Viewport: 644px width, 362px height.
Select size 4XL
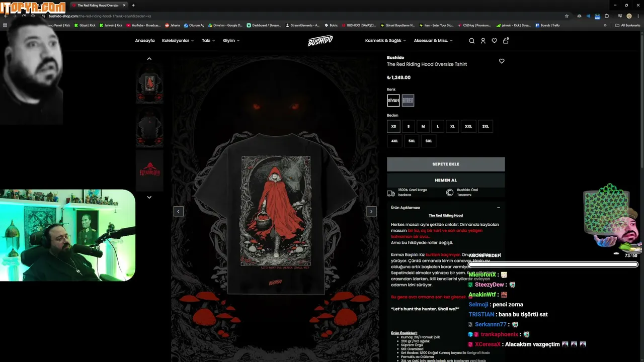394,141
